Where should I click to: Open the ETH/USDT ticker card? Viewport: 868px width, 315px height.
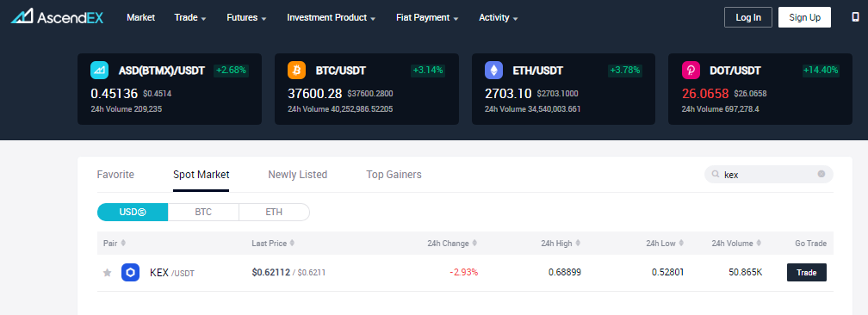[x=563, y=89]
